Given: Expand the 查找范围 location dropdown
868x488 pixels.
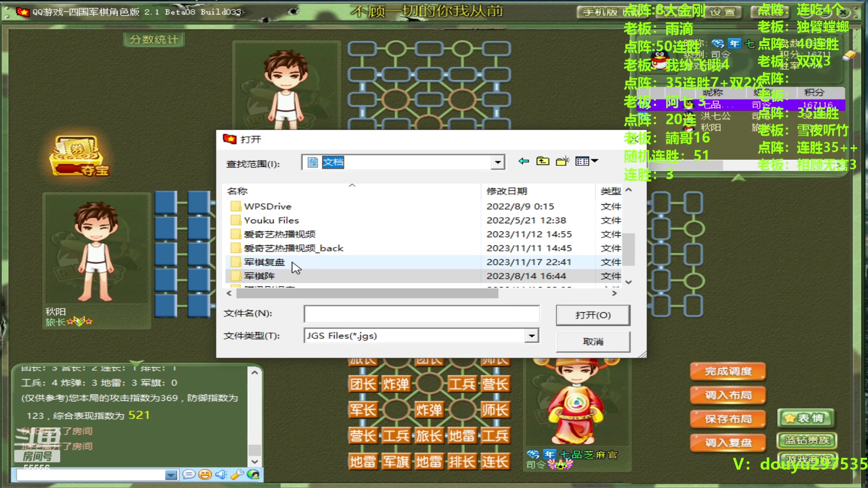Looking at the screenshot, I should pos(497,162).
